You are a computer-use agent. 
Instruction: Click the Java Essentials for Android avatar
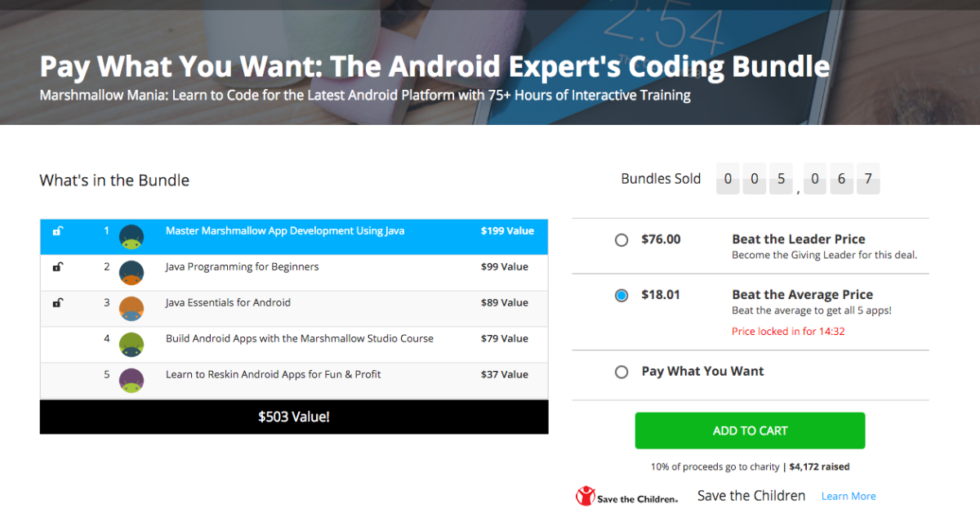pos(131,309)
